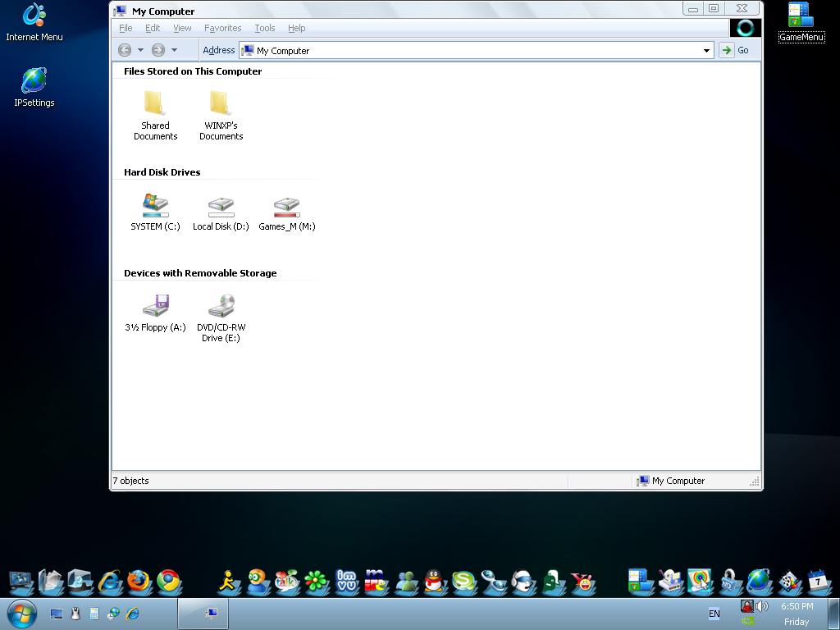Open the Help menu
Screen dimensions: 840x630
296,28
